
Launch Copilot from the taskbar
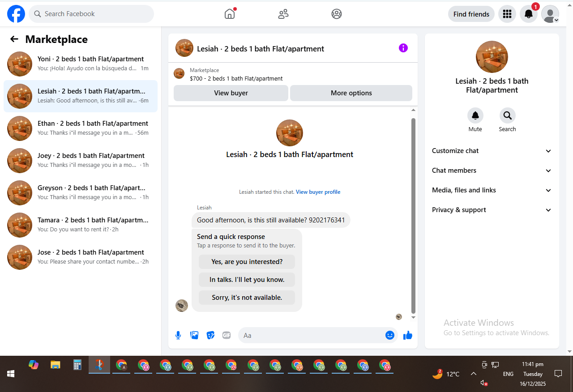tap(34, 365)
